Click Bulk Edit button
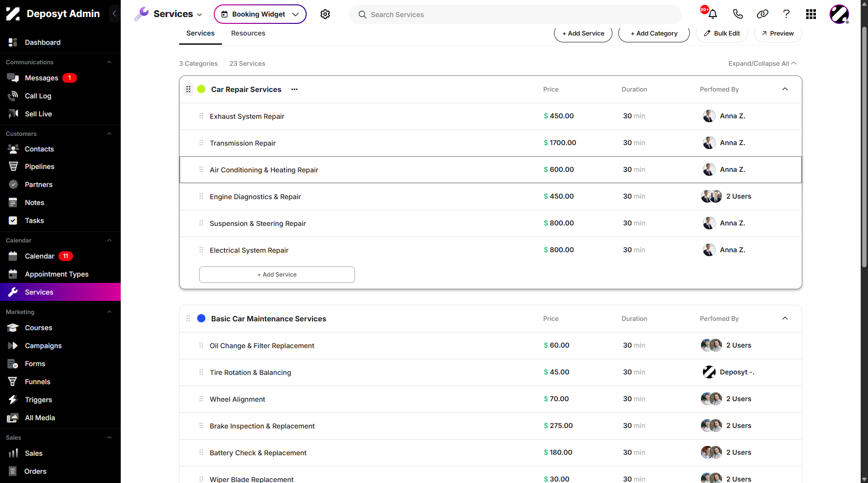868x483 pixels. tap(722, 33)
